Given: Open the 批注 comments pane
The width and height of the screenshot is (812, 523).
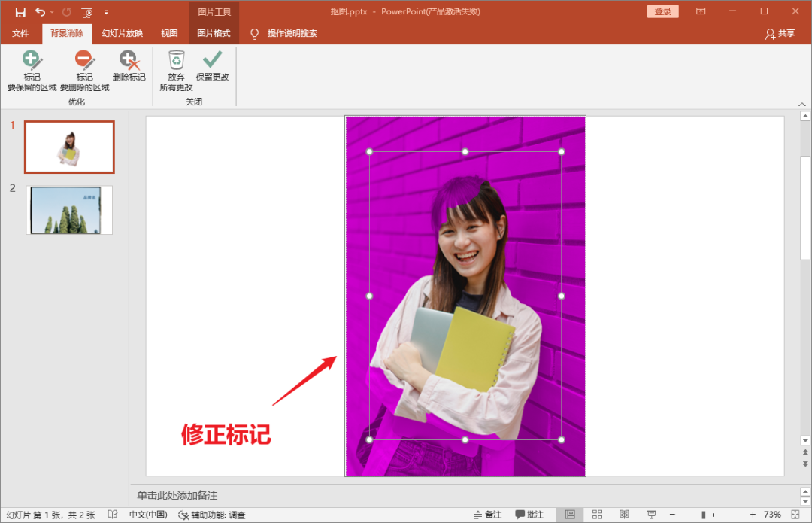Looking at the screenshot, I should (x=529, y=515).
